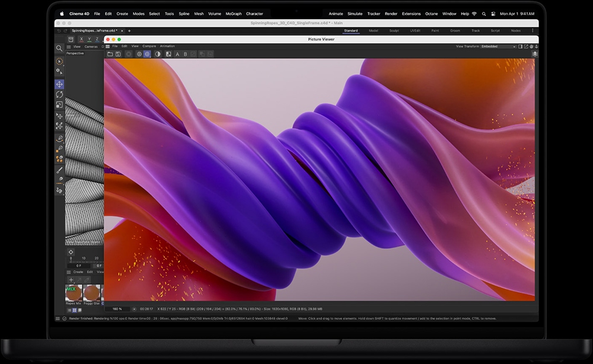
Task: Activate the magnifier tool at toolbar top
Action: [x=59, y=47]
